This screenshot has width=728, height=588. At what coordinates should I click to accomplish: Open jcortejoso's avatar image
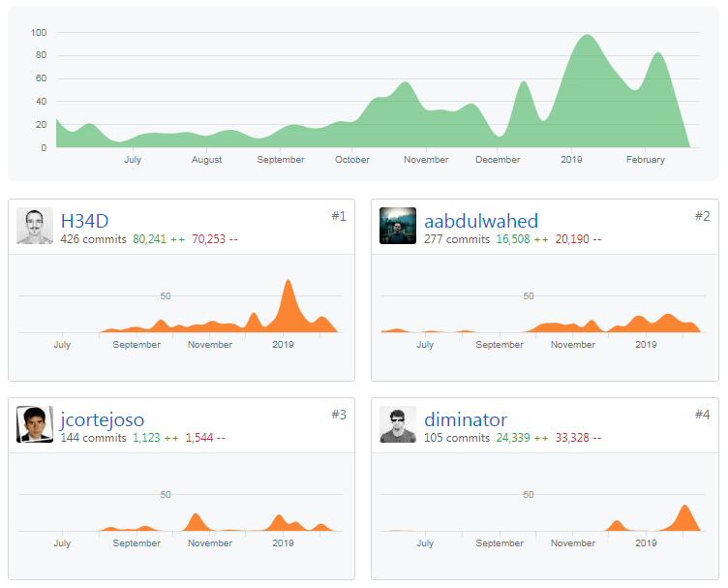tap(35, 424)
